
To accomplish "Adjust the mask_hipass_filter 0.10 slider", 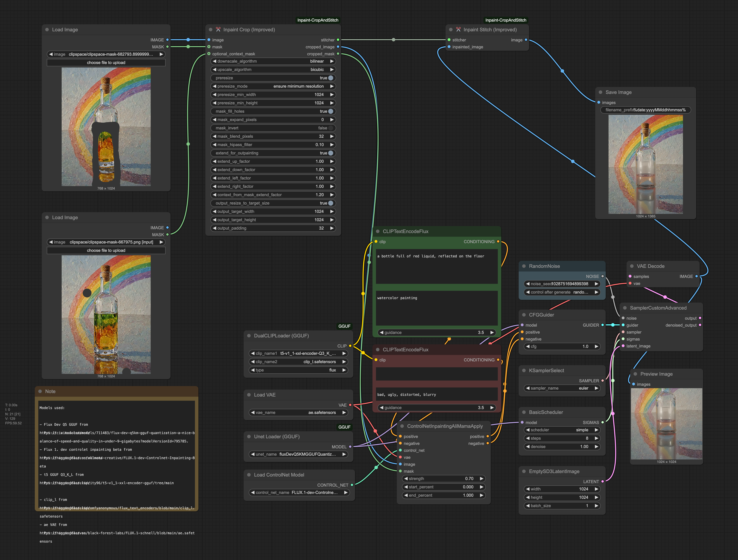I will click(x=273, y=145).
